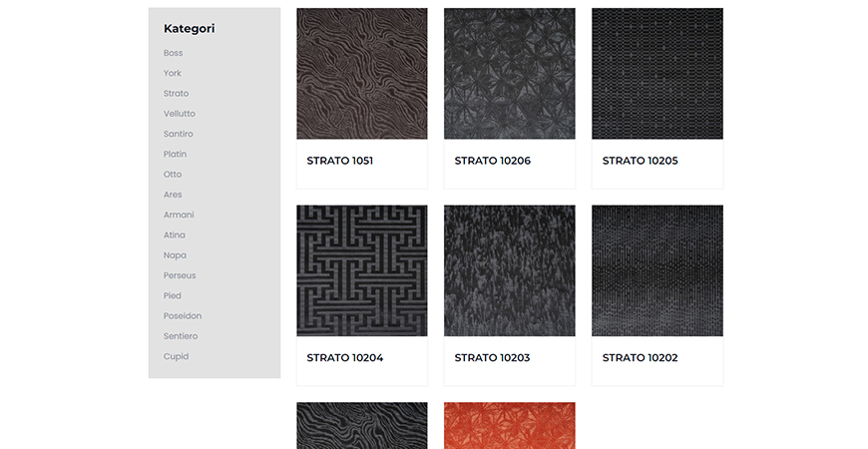Open the STRATO 10202 fabric swatch
Image resolution: width=868 pixels, height=449 pixels.
point(657,270)
